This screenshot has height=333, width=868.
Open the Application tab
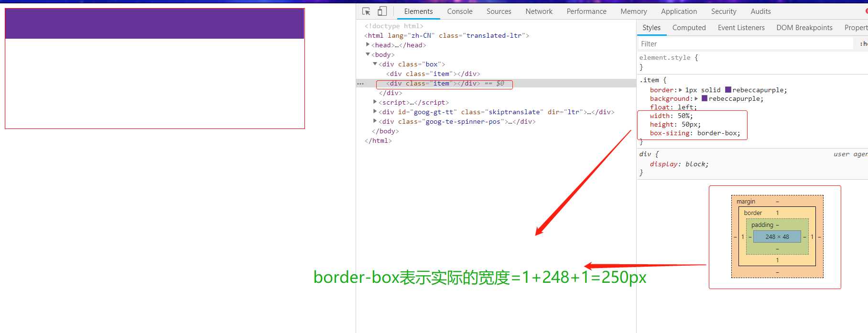point(679,11)
